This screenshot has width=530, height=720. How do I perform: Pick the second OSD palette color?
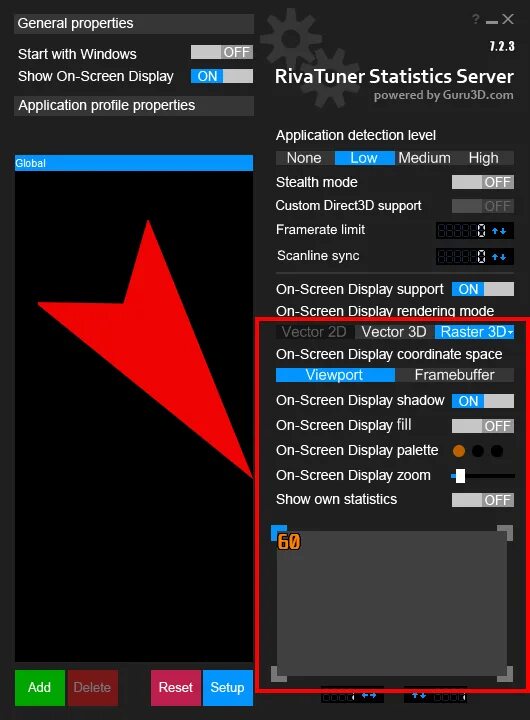point(478,451)
